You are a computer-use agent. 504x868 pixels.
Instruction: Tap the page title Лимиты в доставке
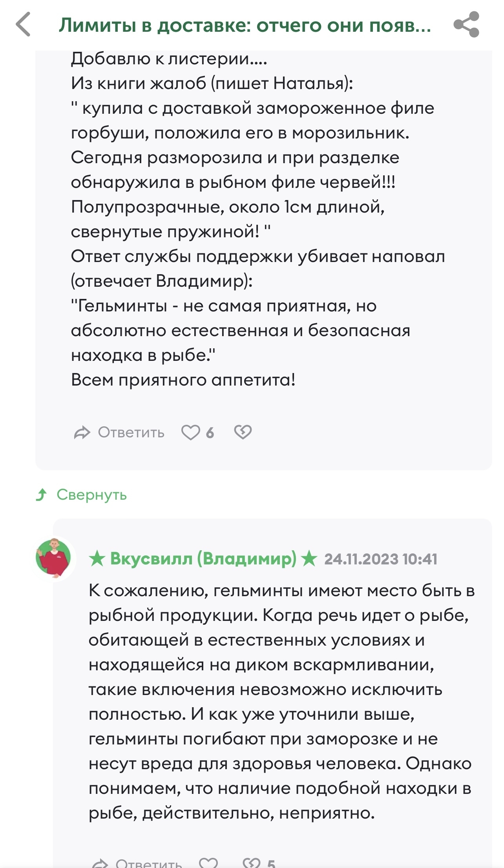[245, 25]
